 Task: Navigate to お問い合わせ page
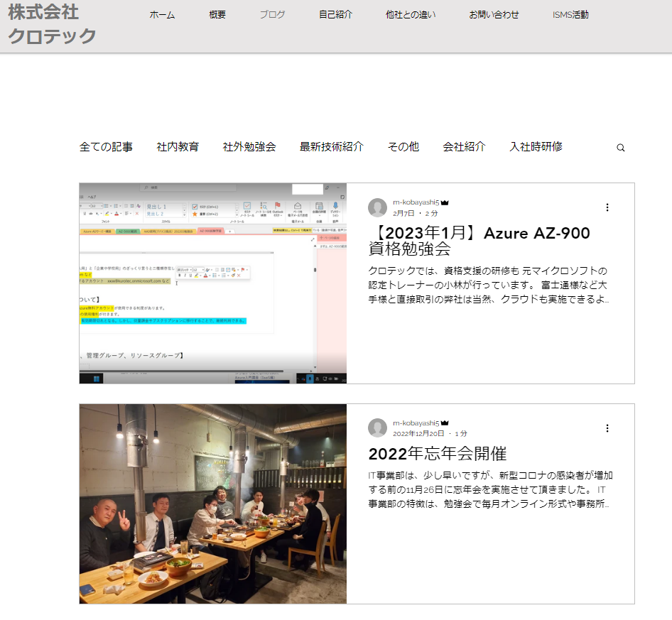tap(494, 14)
